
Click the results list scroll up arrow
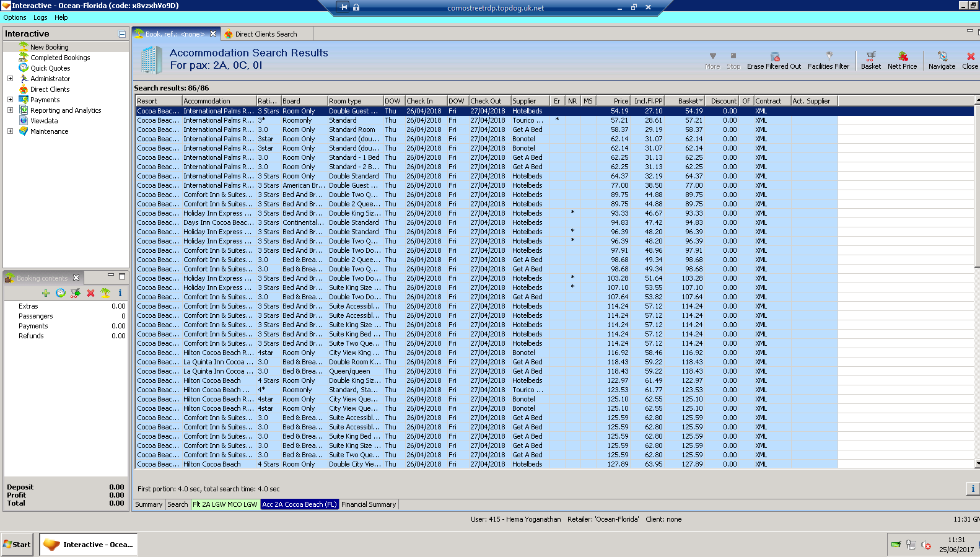977,100
